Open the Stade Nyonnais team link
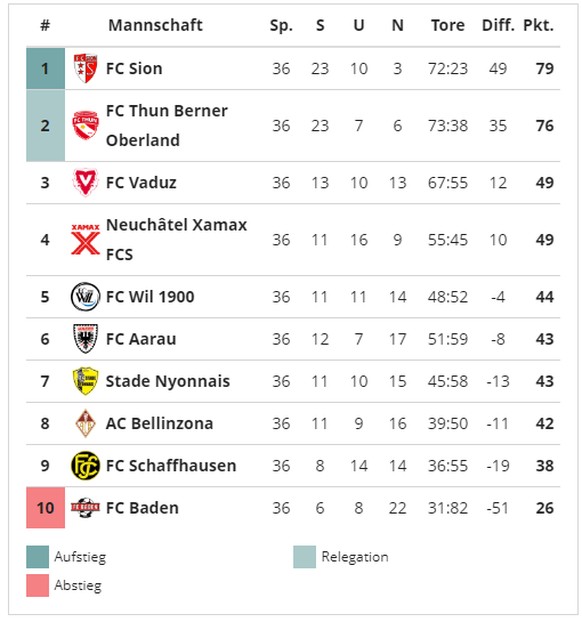 [168, 381]
